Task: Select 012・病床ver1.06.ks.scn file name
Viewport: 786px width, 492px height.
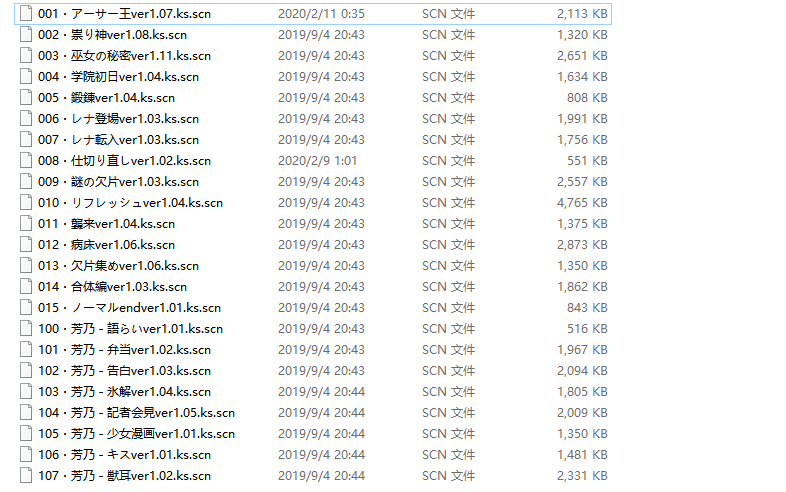Action: click(x=106, y=245)
